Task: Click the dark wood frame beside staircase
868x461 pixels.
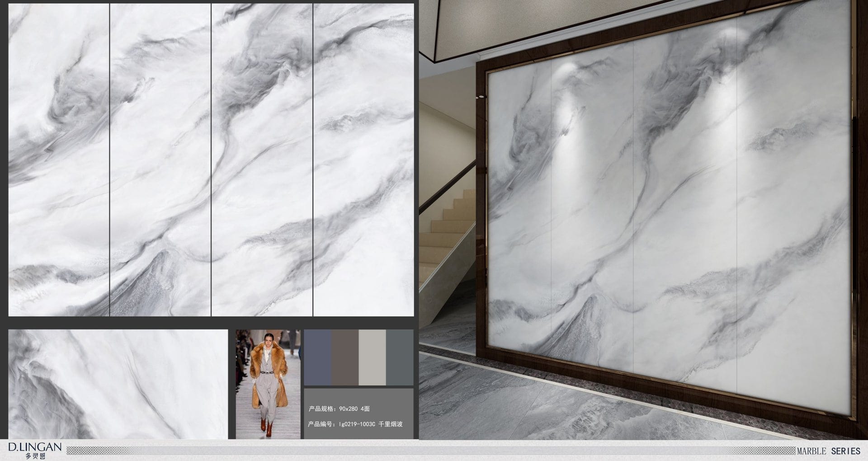Action: [x=481, y=203]
